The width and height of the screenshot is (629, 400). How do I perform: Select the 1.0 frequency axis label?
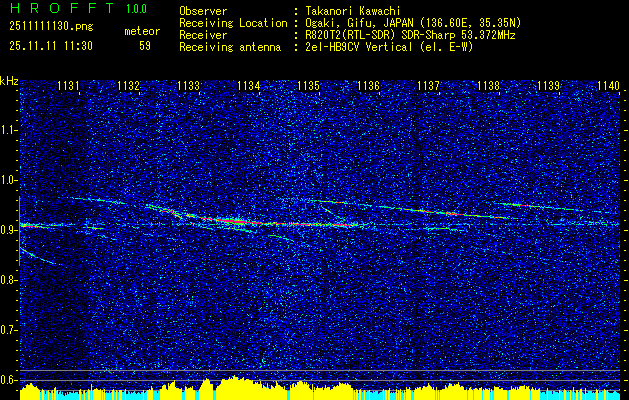8,180
